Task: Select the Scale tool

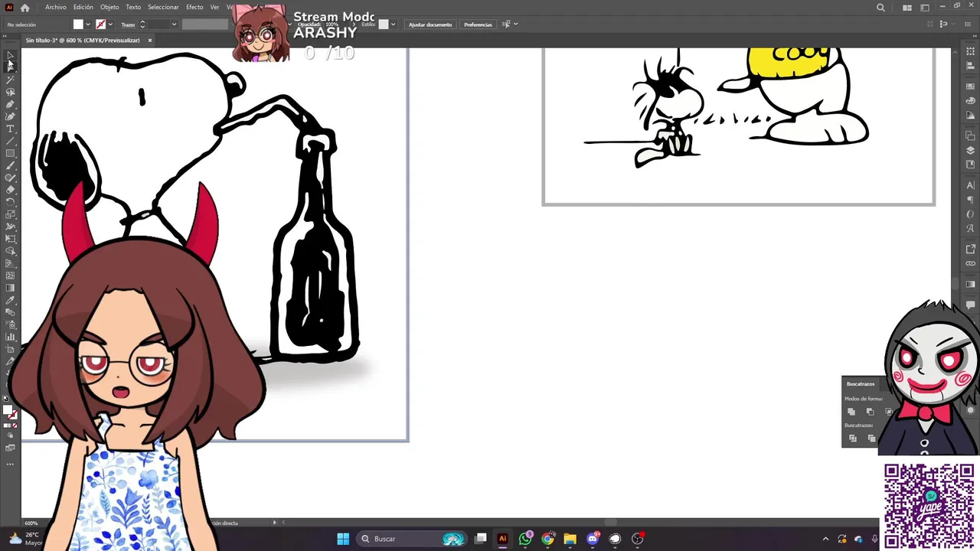Action: (10, 214)
